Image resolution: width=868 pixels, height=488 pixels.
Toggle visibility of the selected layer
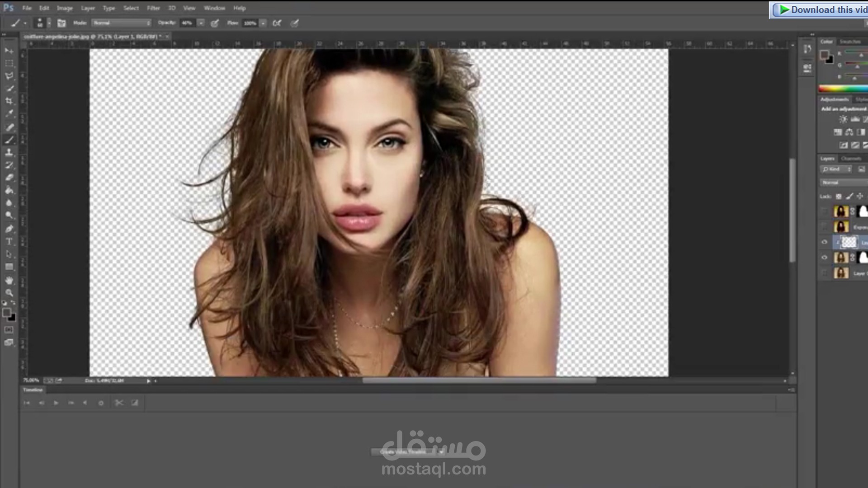point(825,241)
